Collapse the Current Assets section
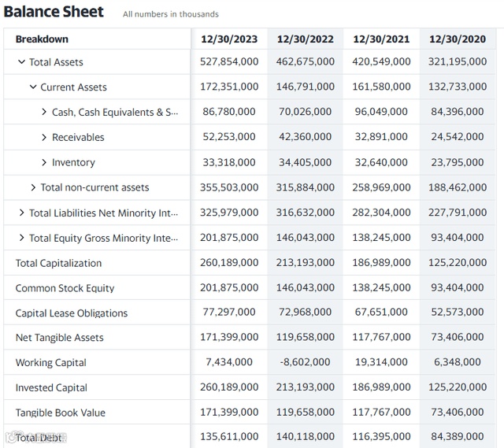Screen dimensions: 504x448 33,87
